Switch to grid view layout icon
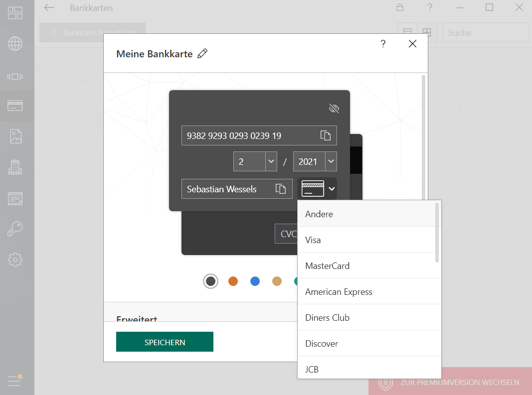This screenshot has height=395, width=532. coord(427,32)
